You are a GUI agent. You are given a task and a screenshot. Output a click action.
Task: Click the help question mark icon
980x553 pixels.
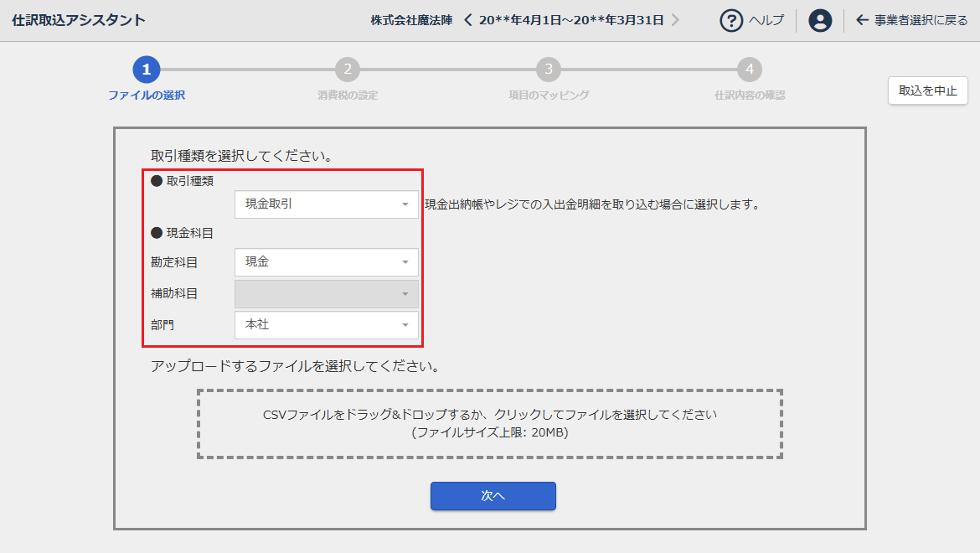pyautogui.click(x=731, y=21)
